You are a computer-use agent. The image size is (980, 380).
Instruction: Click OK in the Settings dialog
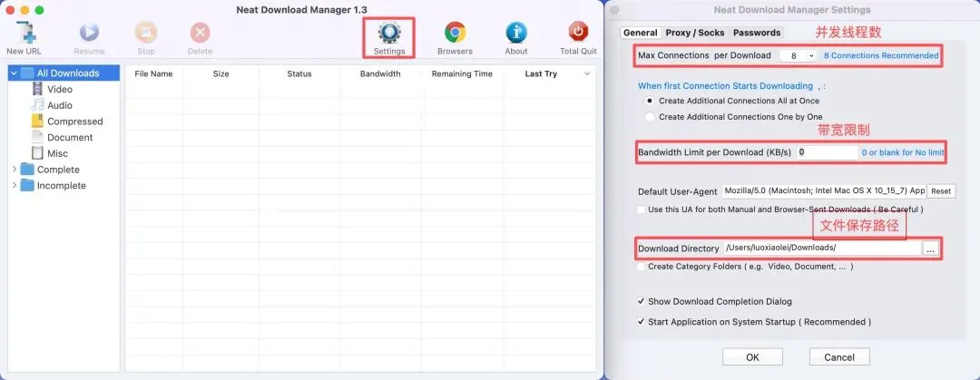point(752,357)
